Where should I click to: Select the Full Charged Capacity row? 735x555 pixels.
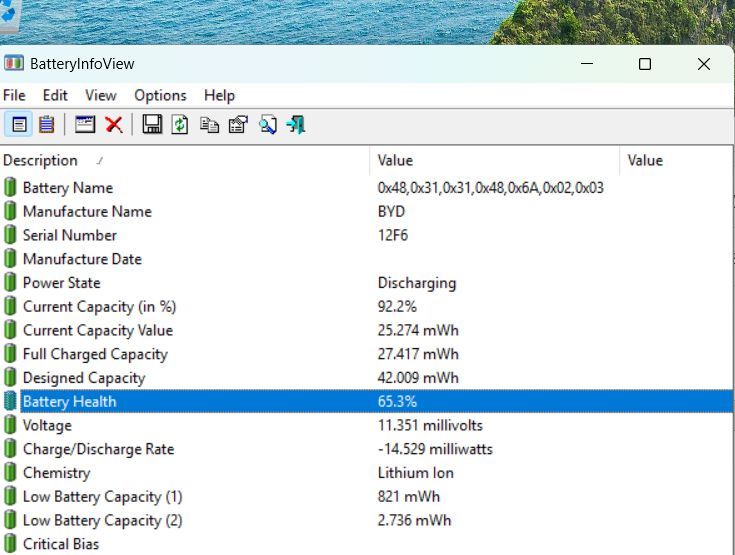[95, 354]
